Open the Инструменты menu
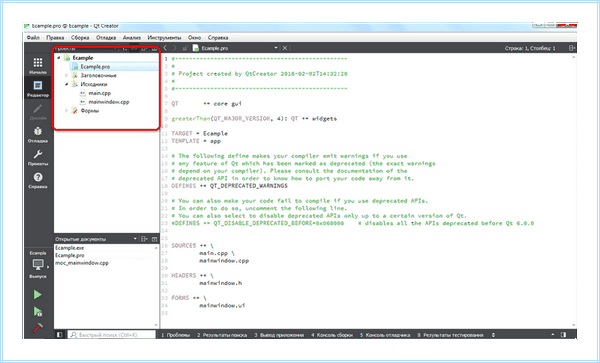This screenshot has width=600, height=363. coord(164,37)
